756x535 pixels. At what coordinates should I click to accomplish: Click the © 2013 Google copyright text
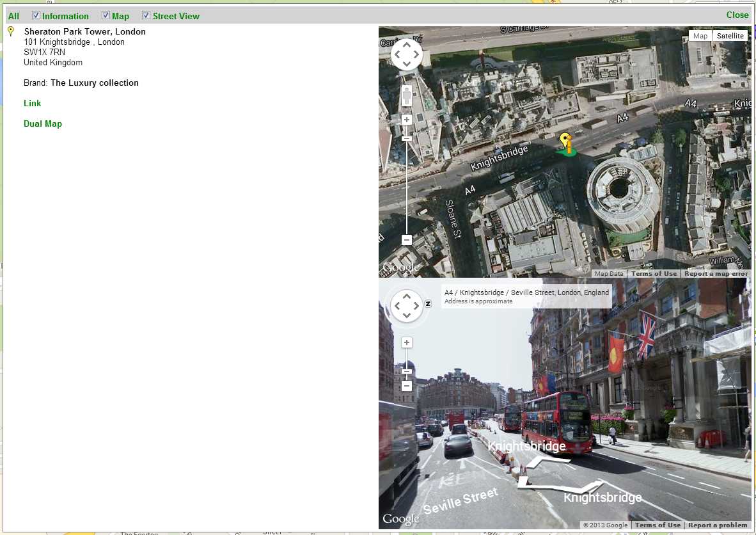coord(605,525)
